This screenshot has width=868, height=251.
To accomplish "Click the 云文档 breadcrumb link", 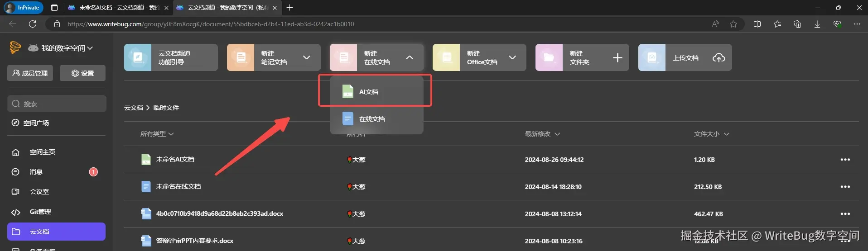I will [x=134, y=108].
